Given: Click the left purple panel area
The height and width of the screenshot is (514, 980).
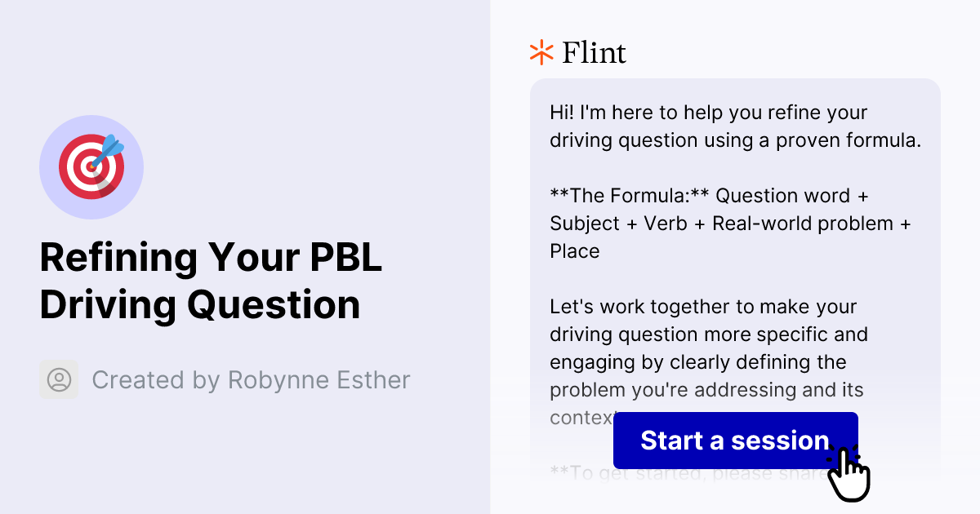Looking at the screenshot, I should coord(245,457).
